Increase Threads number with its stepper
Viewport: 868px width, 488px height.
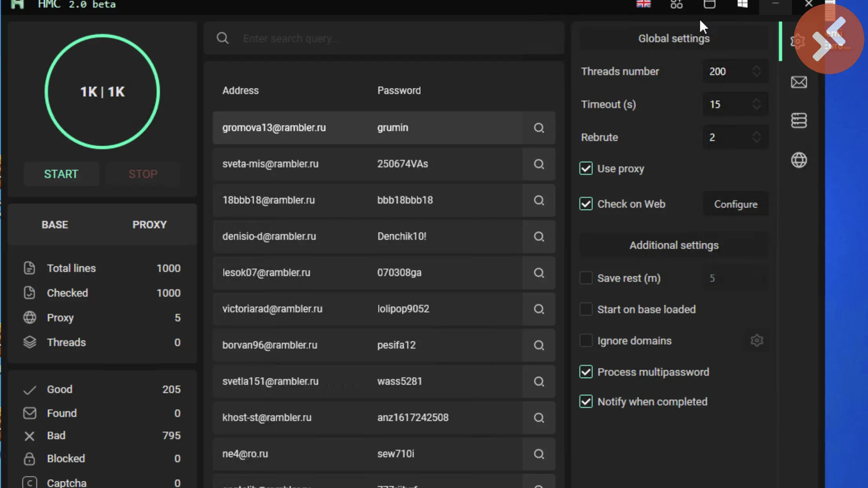tap(757, 68)
